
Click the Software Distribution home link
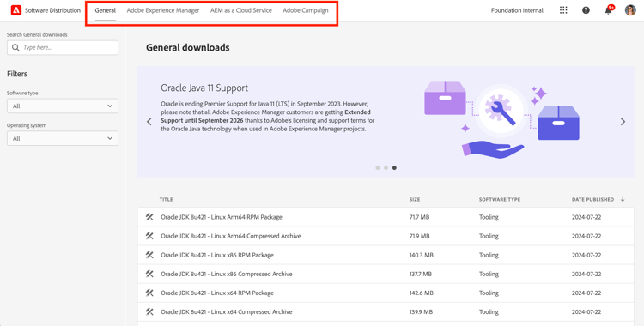52,10
